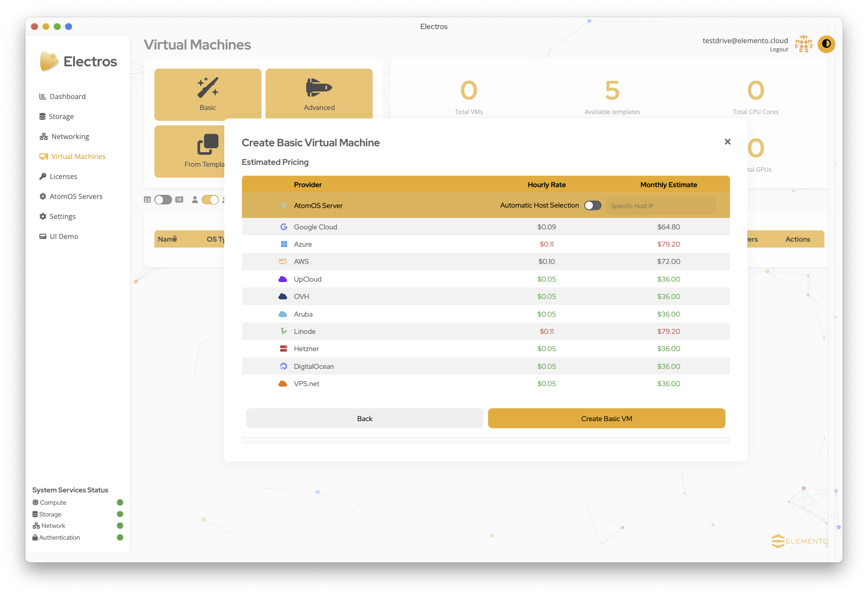Click the testdrive@elemento.cloud account email
Viewport: 868px width, 596px height.
pyautogui.click(x=745, y=40)
